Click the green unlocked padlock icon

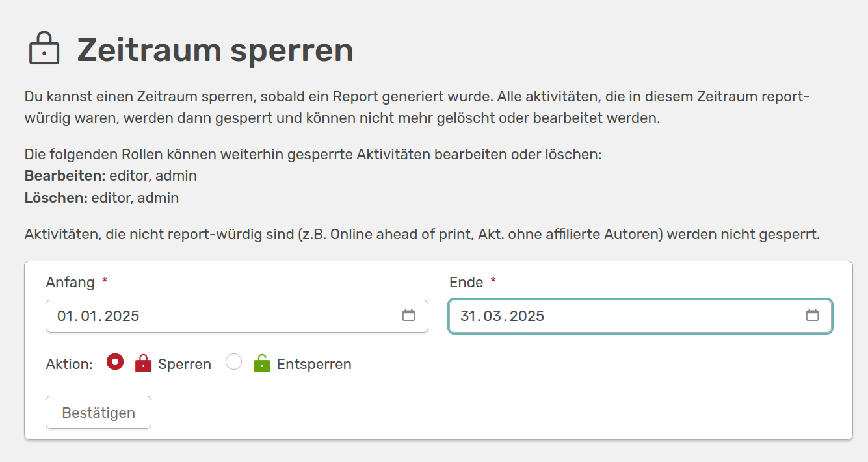click(261, 363)
